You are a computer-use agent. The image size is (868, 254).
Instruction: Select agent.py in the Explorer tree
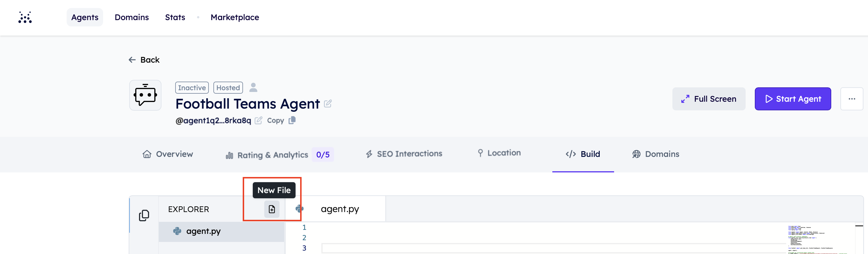[203, 231]
